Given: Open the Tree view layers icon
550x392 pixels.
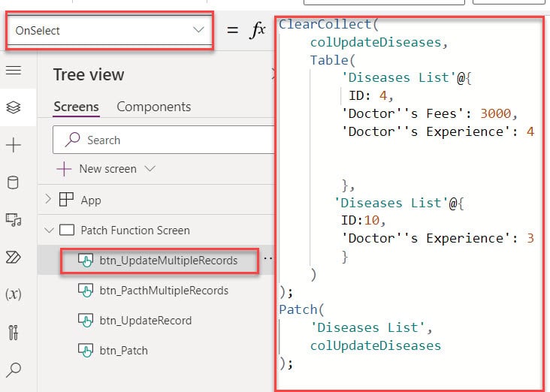Looking at the screenshot, I should (14, 107).
